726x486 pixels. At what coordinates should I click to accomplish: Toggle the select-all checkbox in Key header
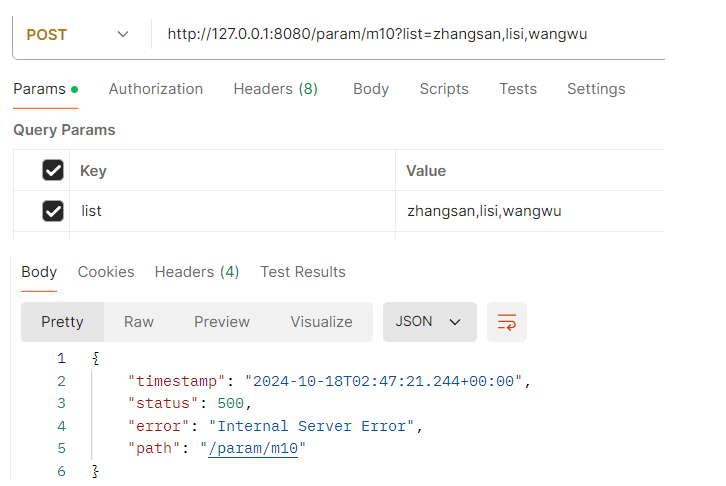[x=53, y=170]
